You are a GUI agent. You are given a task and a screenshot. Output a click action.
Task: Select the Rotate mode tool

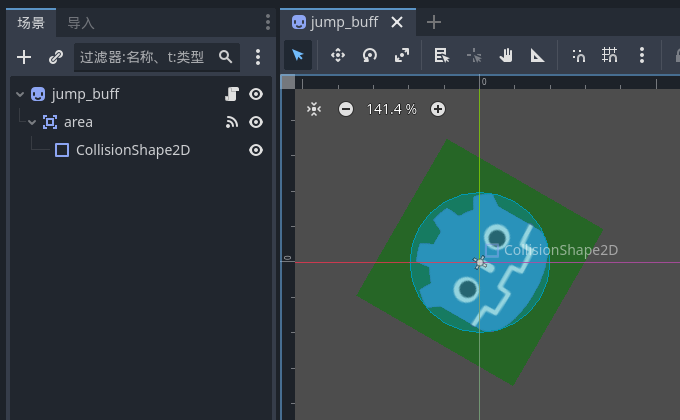[x=370, y=56]
